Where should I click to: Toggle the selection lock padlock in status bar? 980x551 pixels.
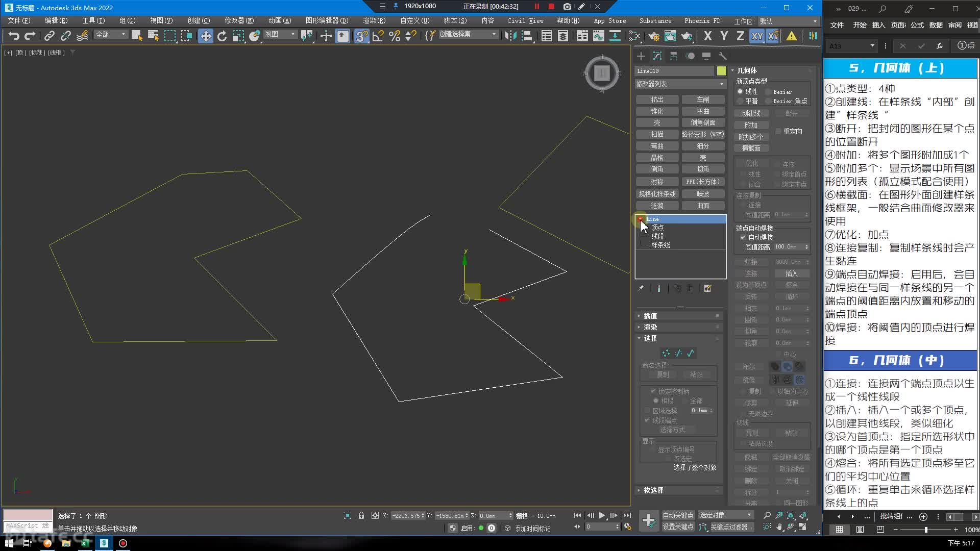pyautogui.click(x=361, y=515)
